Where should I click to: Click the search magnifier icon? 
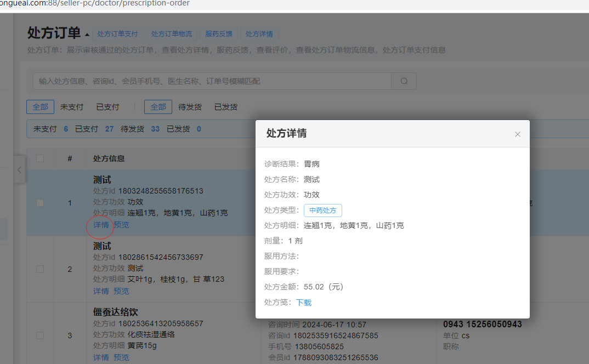(404, 81)
